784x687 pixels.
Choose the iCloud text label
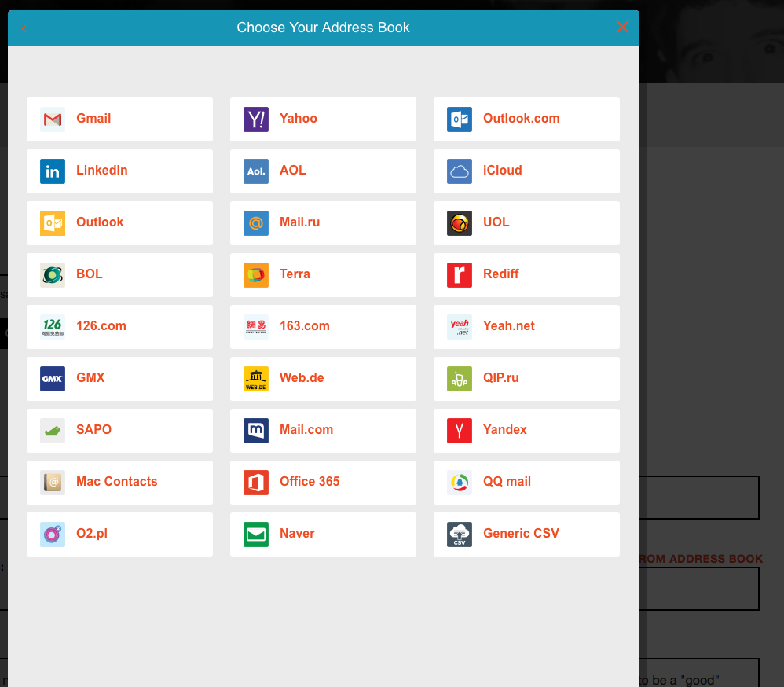502,171
